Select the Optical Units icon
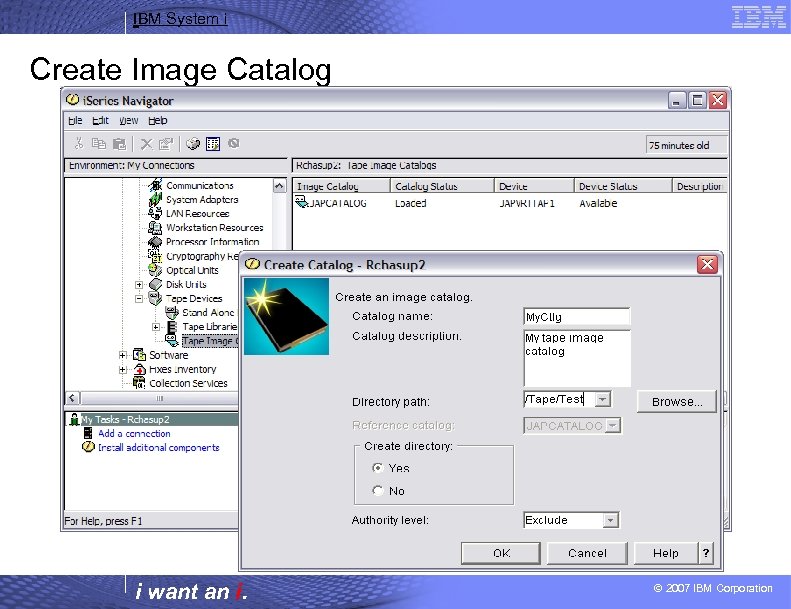The image size is (791, 609). coord(155,270)
